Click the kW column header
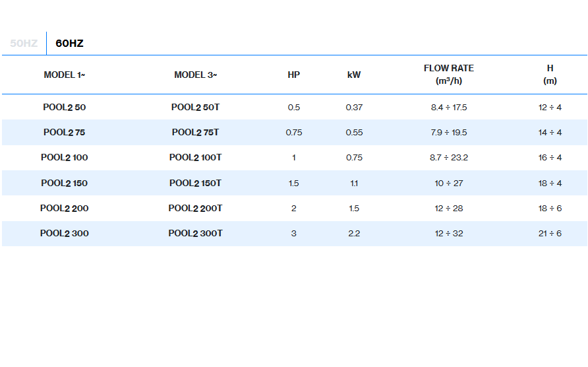This screenshot has height=367, width=588. (x=354, y=75)
